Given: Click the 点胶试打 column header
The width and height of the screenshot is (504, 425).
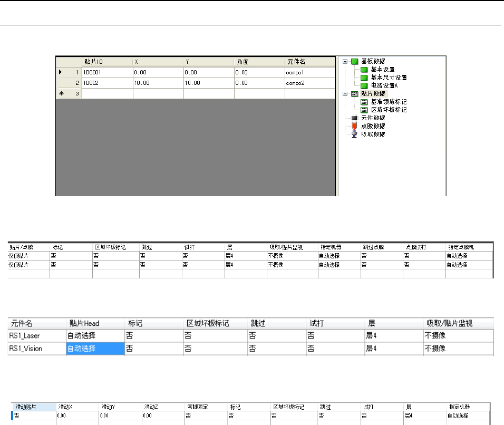Looking at the screenshot, I should 424,247.
